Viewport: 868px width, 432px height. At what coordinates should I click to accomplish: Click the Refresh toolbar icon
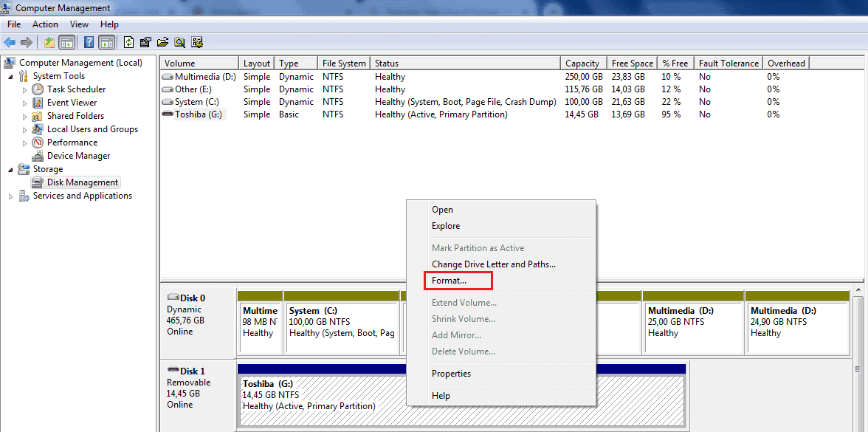(129, 42)
